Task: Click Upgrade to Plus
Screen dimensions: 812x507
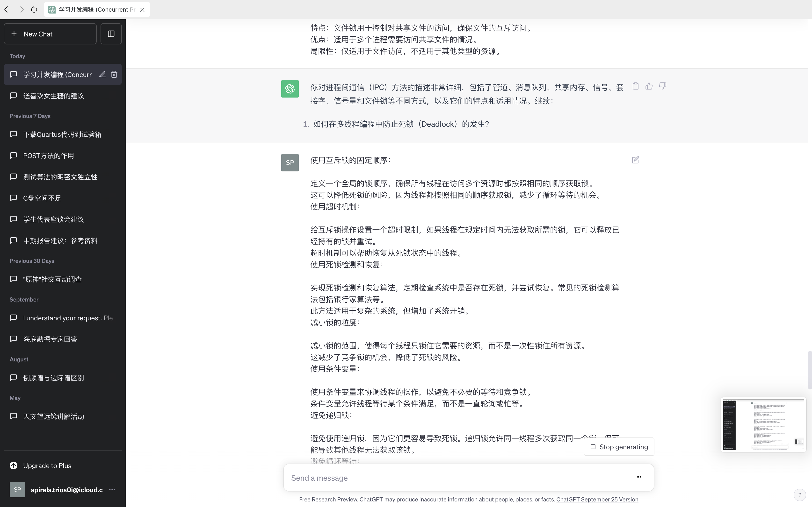Action: 47,465
